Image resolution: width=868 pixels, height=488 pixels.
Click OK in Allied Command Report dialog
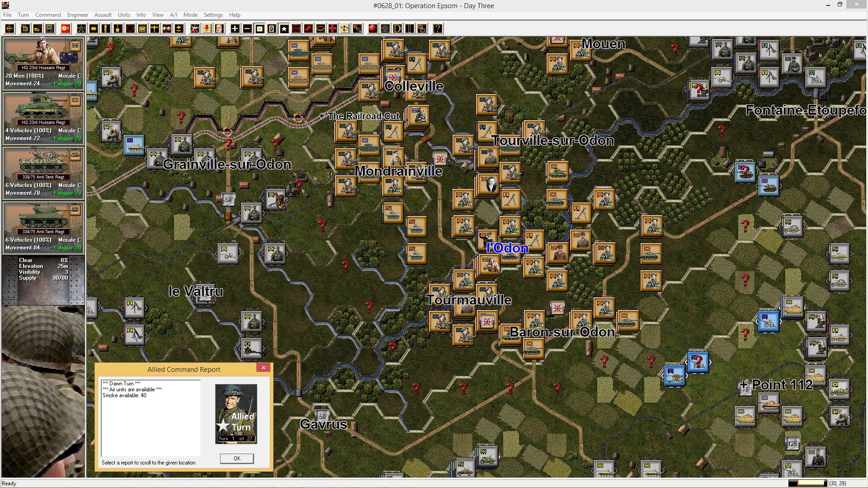pyautogui.click(x=237, y=458)
